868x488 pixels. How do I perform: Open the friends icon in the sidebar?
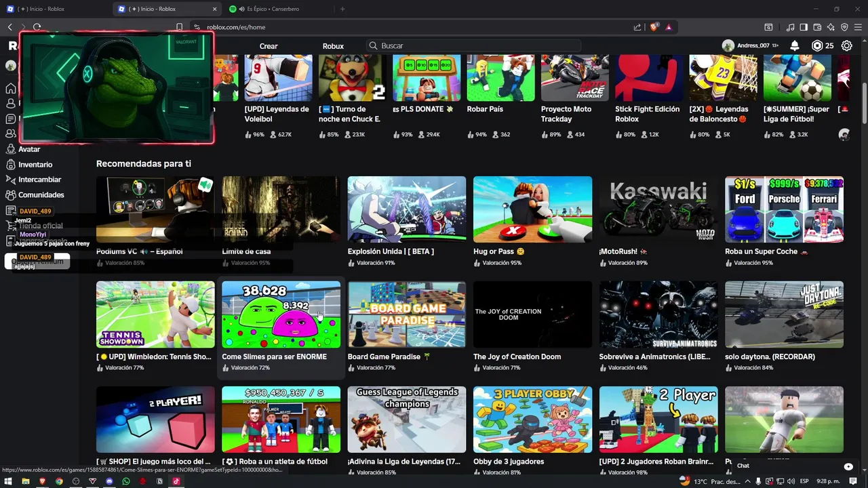click(x=11, y=134)
